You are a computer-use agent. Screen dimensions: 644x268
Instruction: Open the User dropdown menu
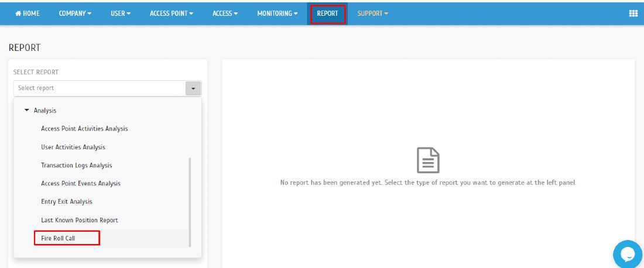121,13
